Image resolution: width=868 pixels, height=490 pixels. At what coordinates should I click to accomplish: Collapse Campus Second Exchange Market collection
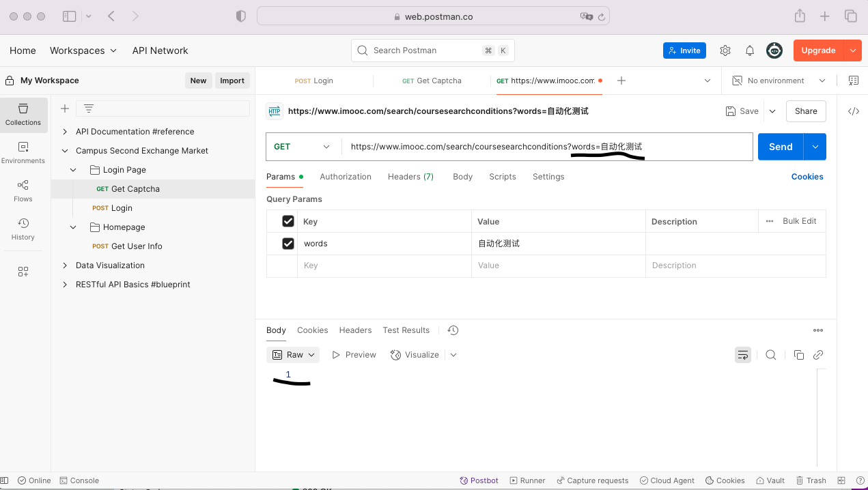[65, 151]
